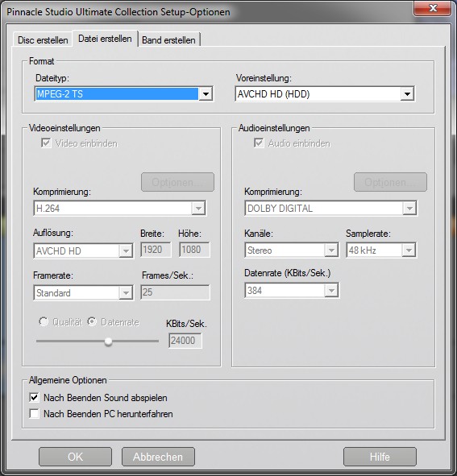The width and height of the screenshot is (457, 476).
Task: Confirm settings with the OK button
Action: coord(75,457)
